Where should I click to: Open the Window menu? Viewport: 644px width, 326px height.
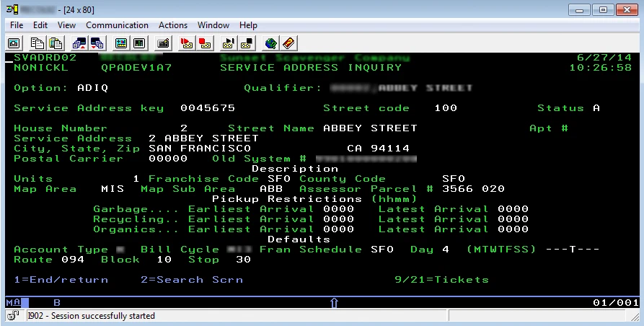tap(213, 25)
